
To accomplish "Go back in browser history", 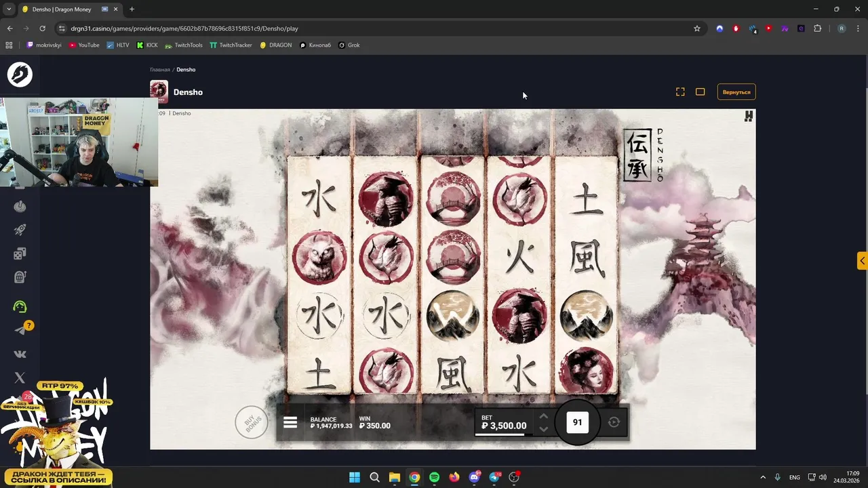I will click(x=9, y=28).
